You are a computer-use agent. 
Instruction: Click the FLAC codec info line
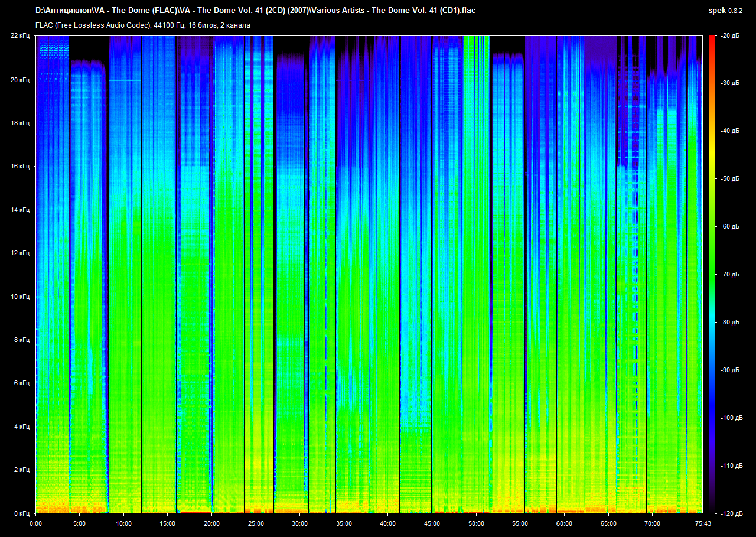pos(143,25)
